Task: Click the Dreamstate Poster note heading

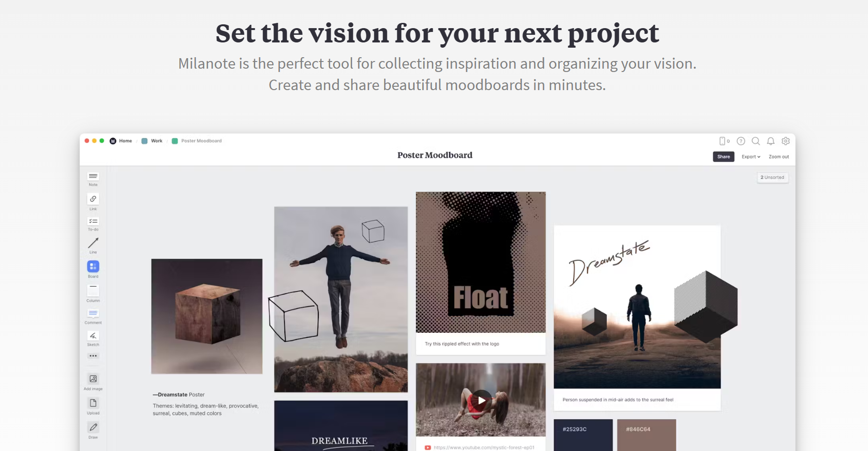Action: pyautogui.click(x=179, y=395)
